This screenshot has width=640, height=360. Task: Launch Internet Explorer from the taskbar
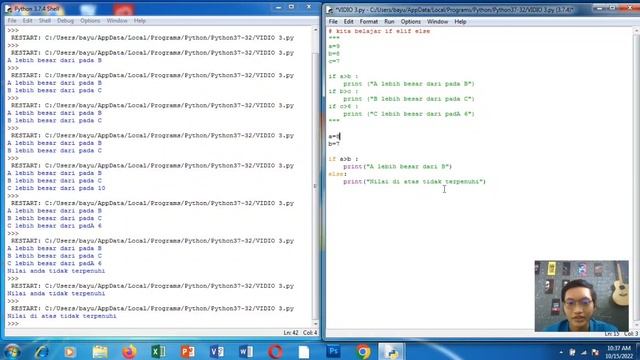tap(41, 351)
